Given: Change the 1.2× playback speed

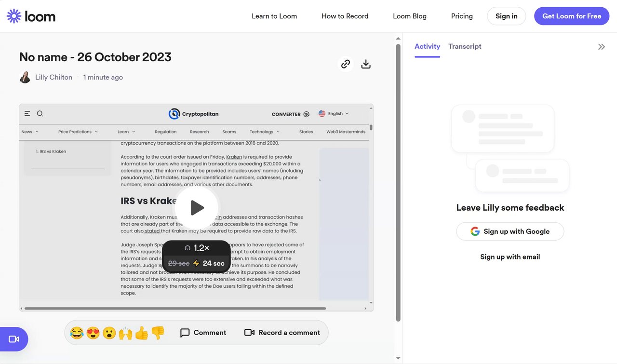Looking at the screenshot, I should tap(197, 248).
